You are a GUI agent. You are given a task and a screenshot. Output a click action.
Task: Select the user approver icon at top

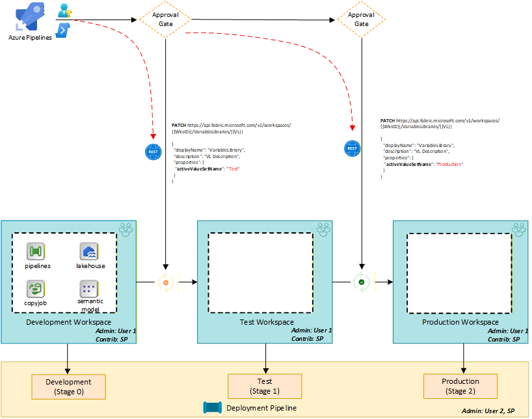[63, 10]
